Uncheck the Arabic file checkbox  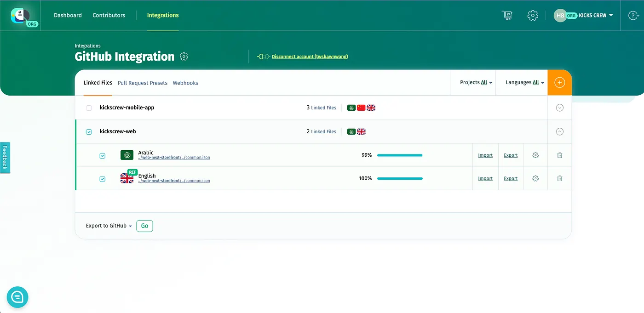point(103,156)
